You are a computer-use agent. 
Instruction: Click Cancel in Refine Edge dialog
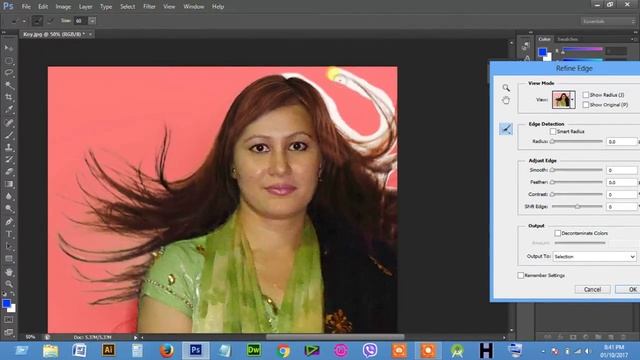tap(592, 289)
